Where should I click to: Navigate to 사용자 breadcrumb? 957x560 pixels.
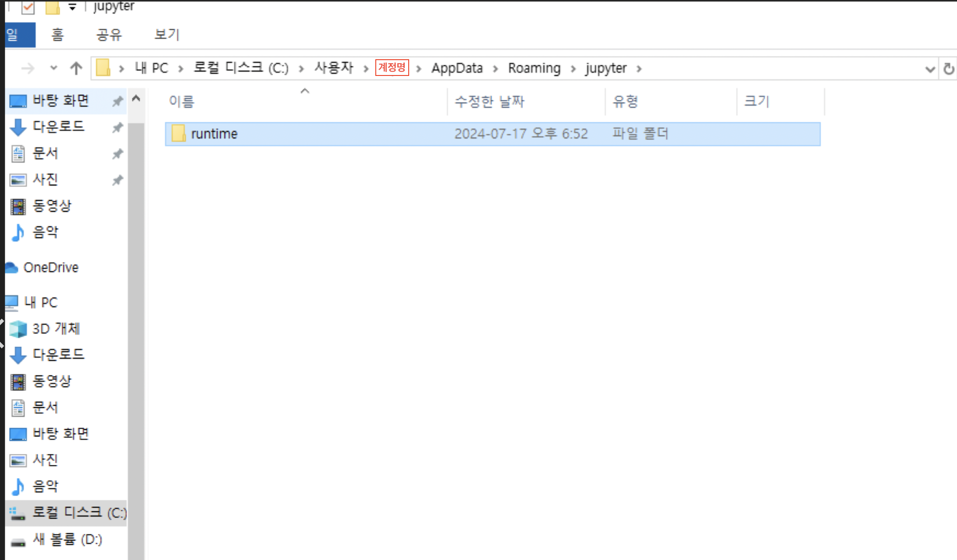(334, 68)
